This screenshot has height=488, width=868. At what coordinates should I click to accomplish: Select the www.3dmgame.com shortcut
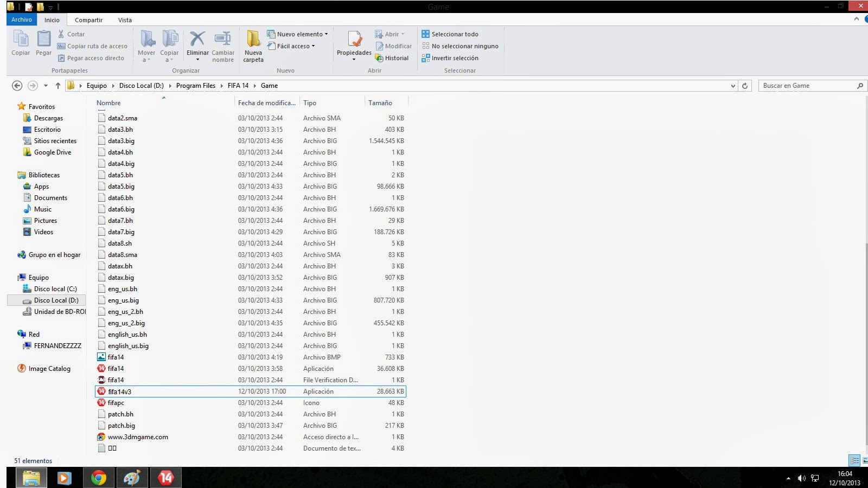click(251, 437)
